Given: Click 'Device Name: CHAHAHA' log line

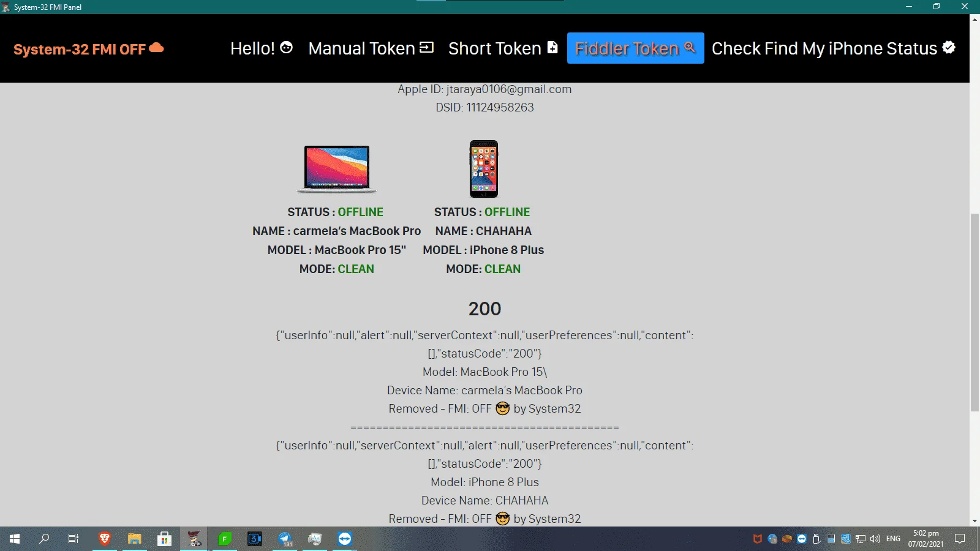Looking at the screenshot, I should point(484,500).
